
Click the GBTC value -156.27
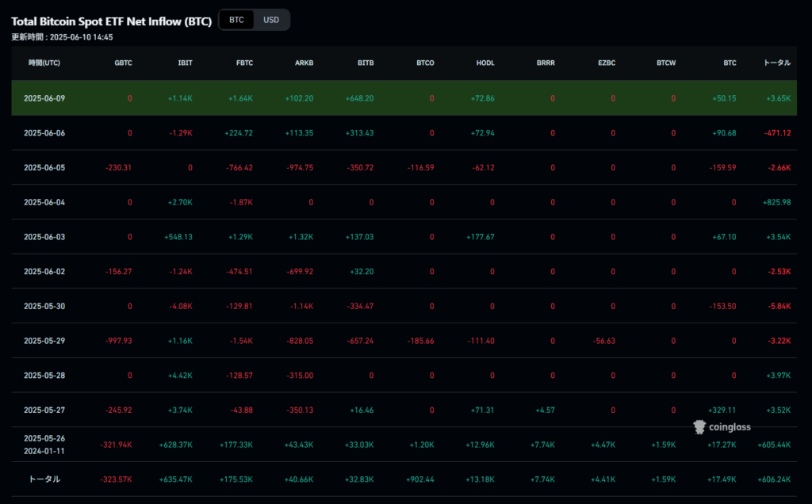click(x=118, y=272)
